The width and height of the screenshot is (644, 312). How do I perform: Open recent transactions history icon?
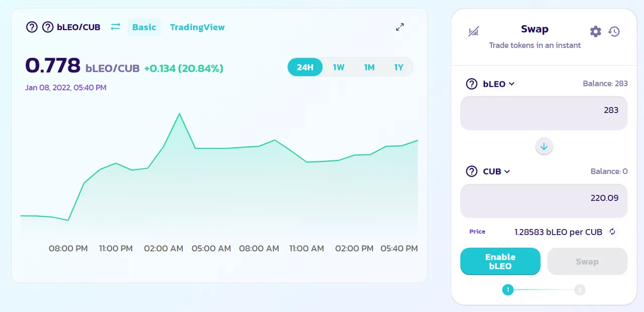click(614, 32)
